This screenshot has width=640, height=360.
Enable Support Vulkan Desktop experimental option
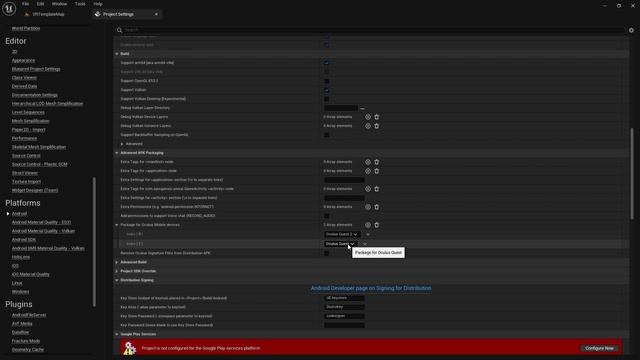(327, 99)
